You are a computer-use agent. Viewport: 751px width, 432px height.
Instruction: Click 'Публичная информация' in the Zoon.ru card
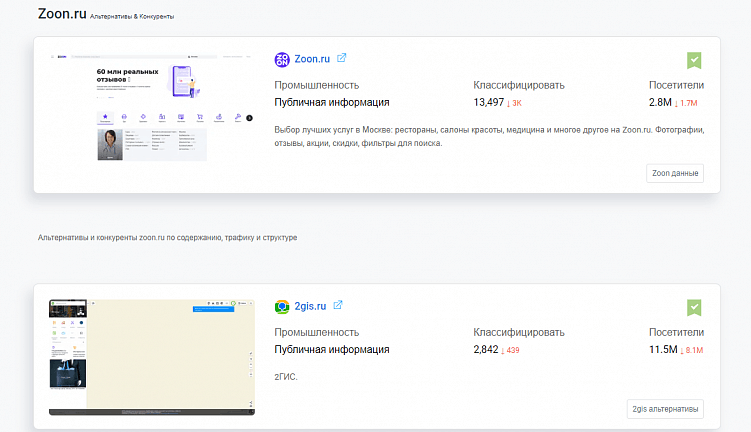coord(332,102)
